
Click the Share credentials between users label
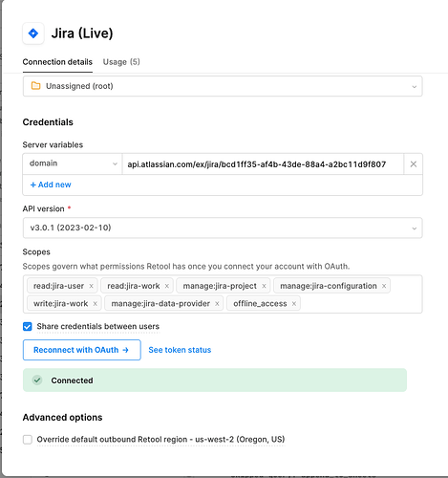(x=97, y=326)
